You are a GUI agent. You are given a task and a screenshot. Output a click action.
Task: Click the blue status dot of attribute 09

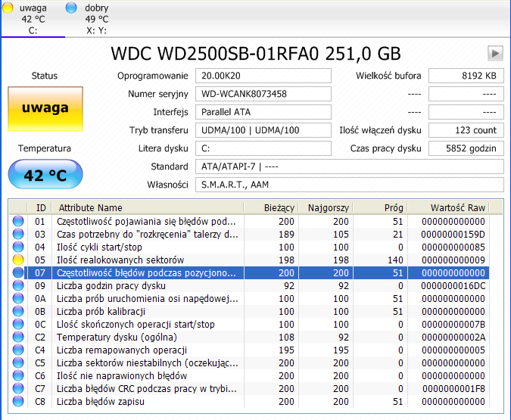click(x=18, y=285)
